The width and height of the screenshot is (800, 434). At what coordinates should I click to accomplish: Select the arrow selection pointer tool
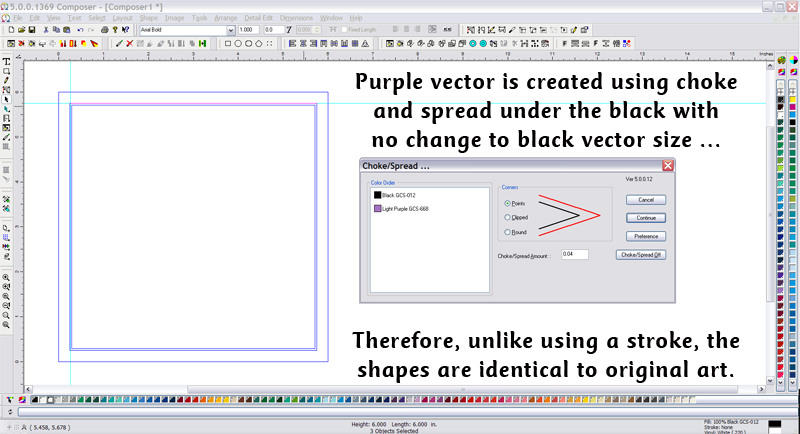tap(6, 99)
